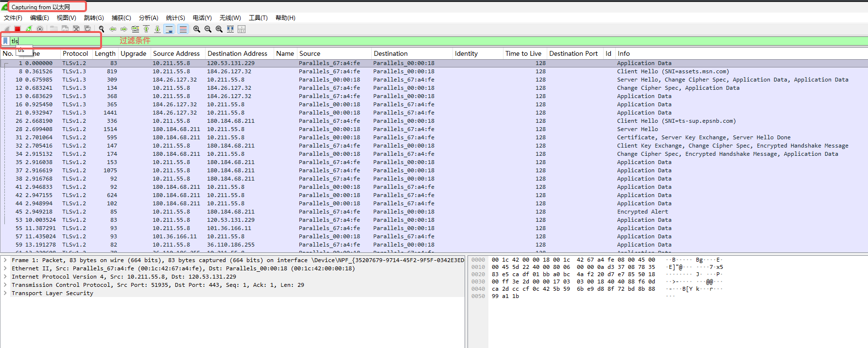868x348 pixels.
Task: Toggle packet list colorization
Action: [183, 29]
